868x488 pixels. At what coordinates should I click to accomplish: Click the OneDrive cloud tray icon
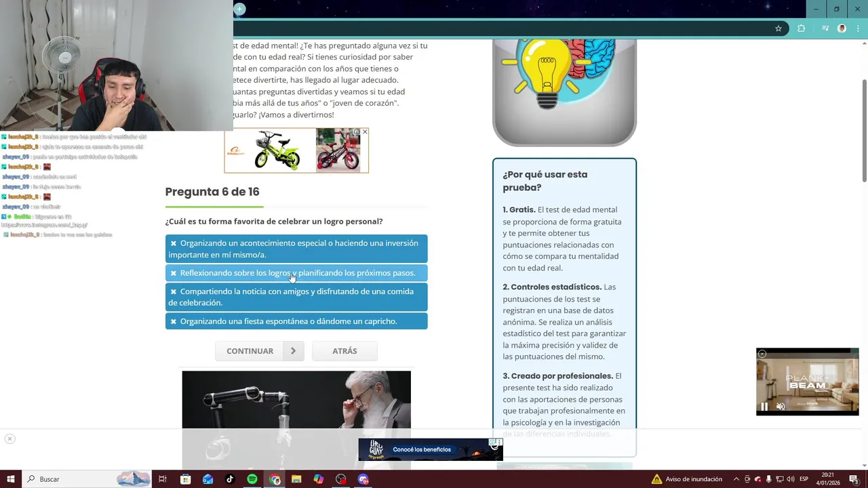click(x=757, y=479)
